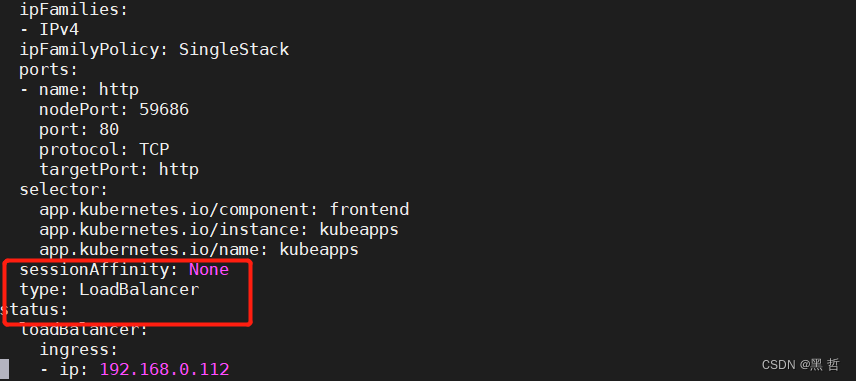The image size is (856, 381).
Task: Click the targetPort http value
Action: (x=179, y=170)
